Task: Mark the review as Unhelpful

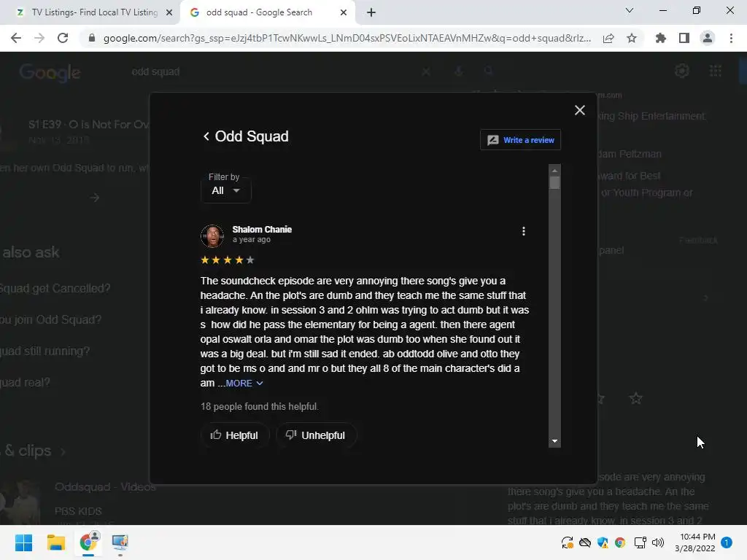Action: pyautogui.click(x=316, y=435)
